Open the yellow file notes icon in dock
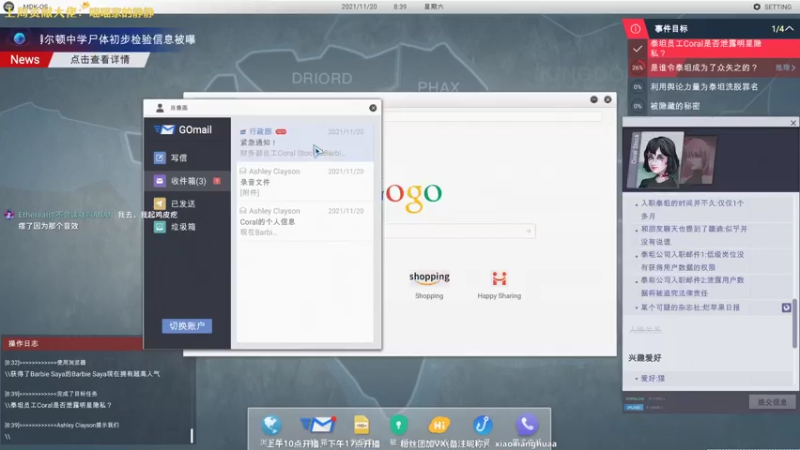This screenshot has height=450, width=800. pyautogui.click(x=361, y=424)
